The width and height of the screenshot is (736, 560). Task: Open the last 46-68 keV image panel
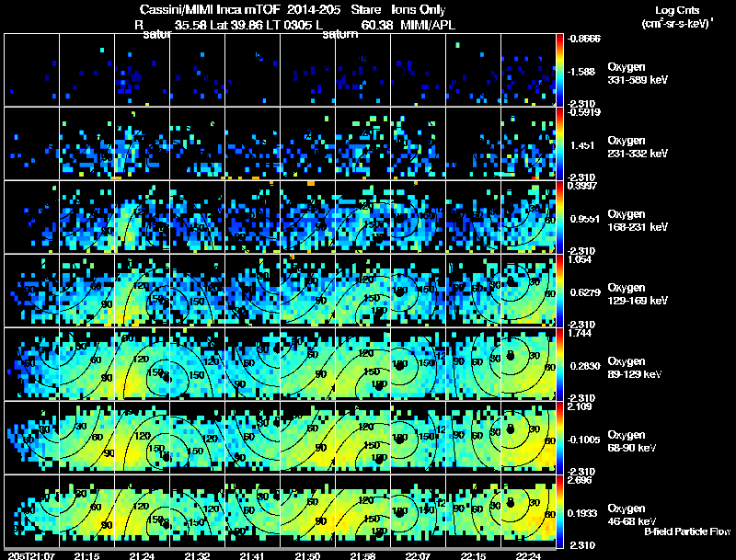pyautogui.click(x=528, y=511)
